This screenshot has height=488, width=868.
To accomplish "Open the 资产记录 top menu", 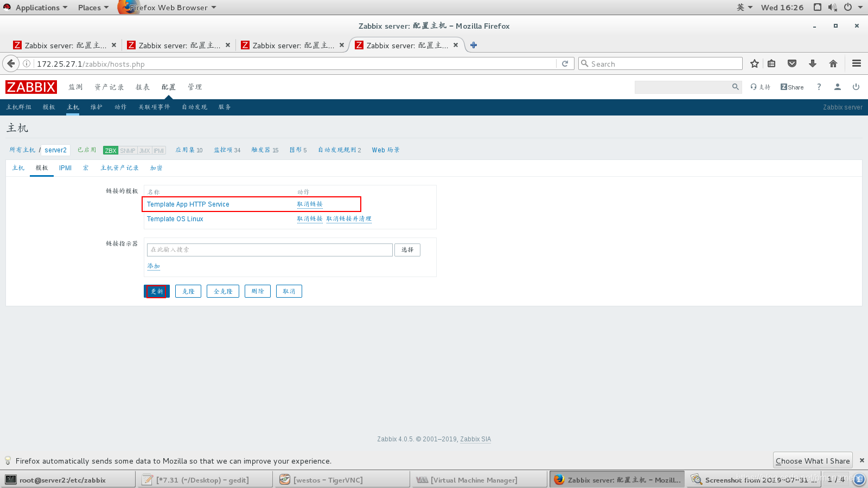I will tap(109, 87).
